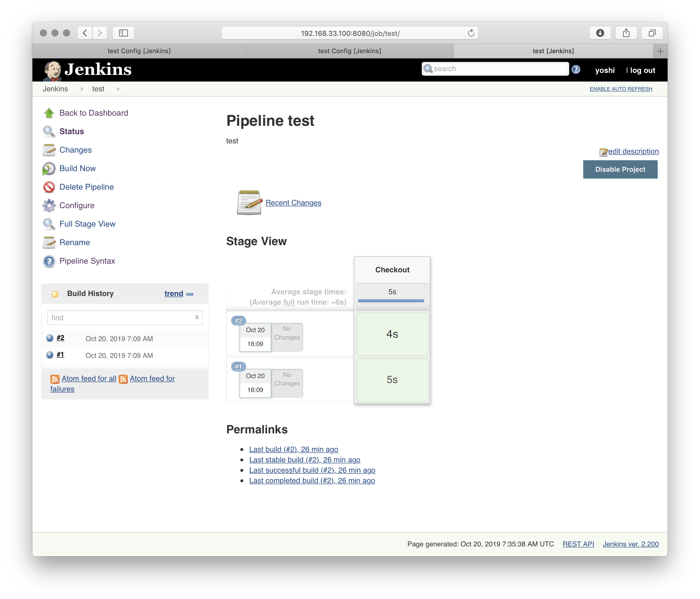Click the Full Stage View magnifier icon
This screenshot has width=700, height=599.
[49, 224]
